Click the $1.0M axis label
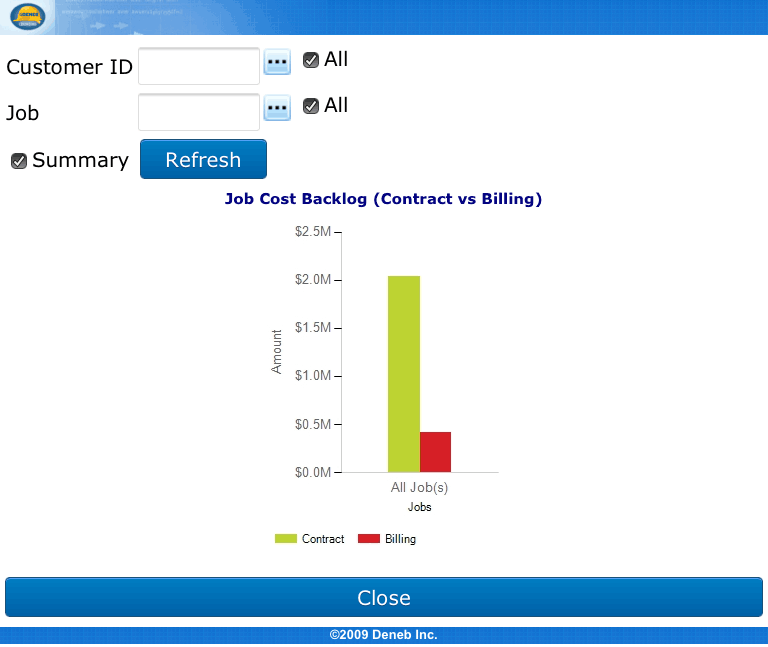 pos(313,376)
